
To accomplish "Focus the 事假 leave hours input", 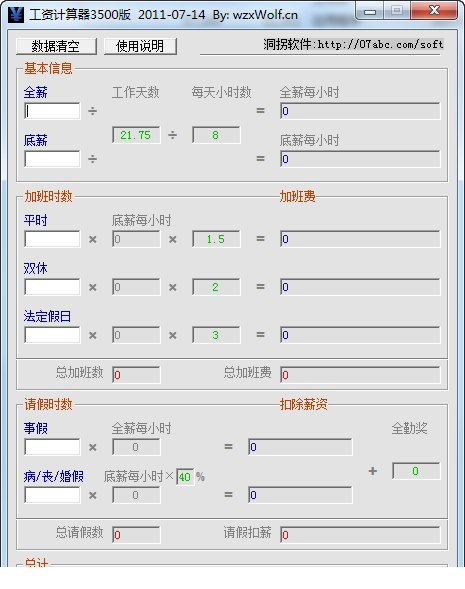I will point(52,447).
